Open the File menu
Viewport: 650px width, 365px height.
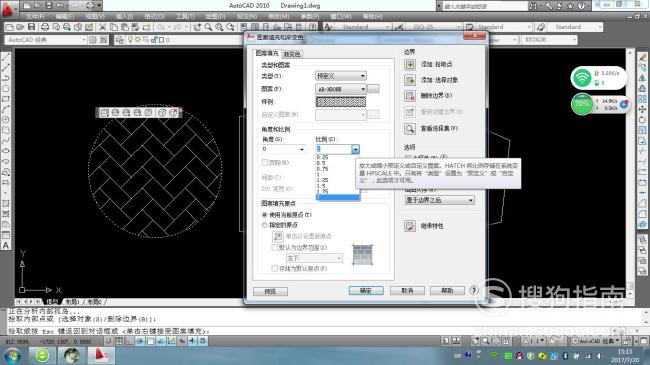[x=35, y=17]
